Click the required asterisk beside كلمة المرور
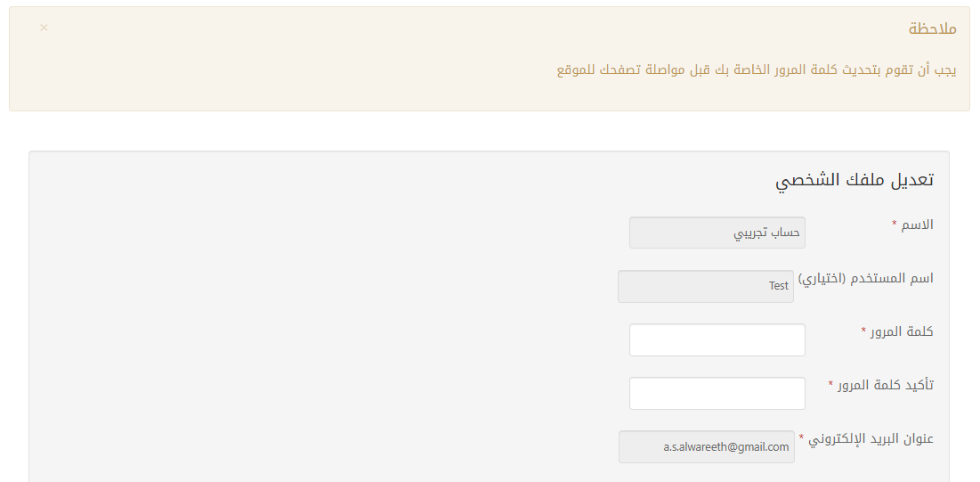 [863, 331]
